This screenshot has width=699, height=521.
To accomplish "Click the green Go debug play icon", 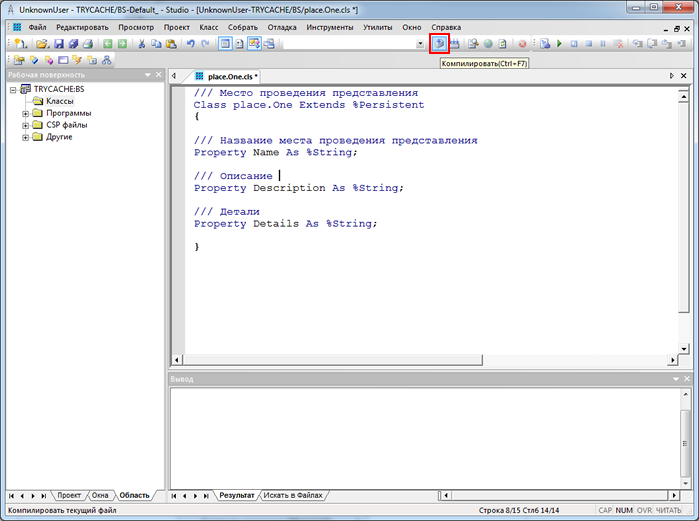I will (x=559, y=44).
